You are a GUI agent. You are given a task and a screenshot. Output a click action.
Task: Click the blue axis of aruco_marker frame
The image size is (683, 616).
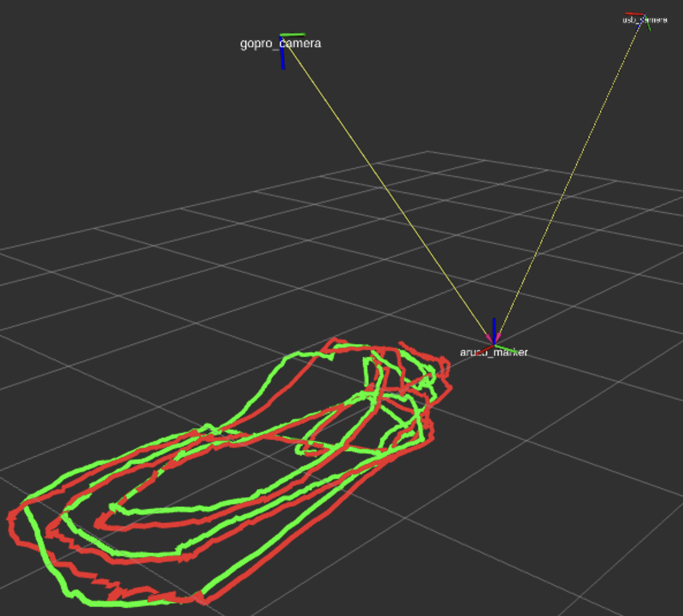click(x=494, y=328)
